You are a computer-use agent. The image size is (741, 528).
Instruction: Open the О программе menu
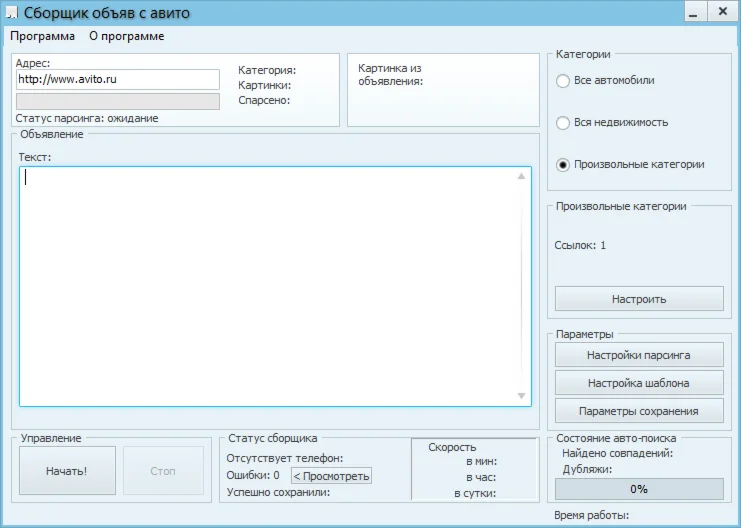(126, 36)
